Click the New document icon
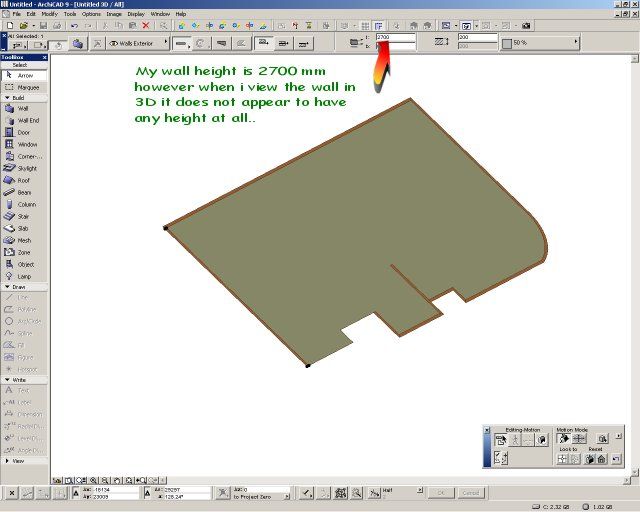 tap(10, 26)
